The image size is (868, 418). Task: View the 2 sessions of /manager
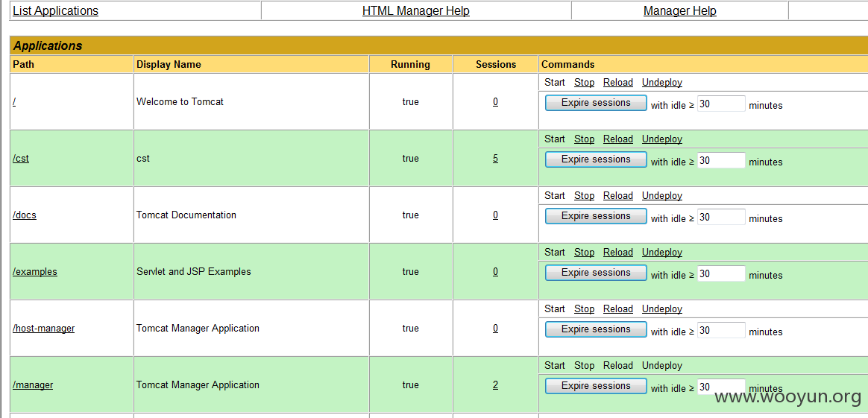tap(495, 384)
